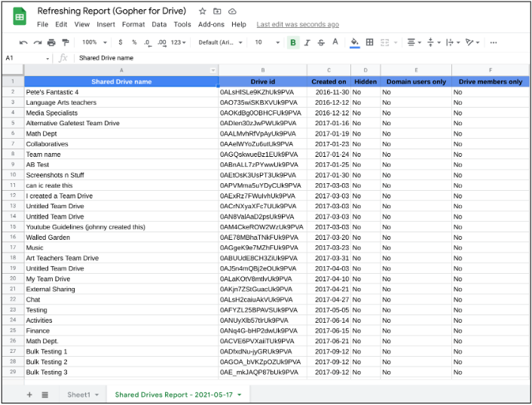Select the 'Walled Garden' cell

pyautogui.click(x=121, y=238)
